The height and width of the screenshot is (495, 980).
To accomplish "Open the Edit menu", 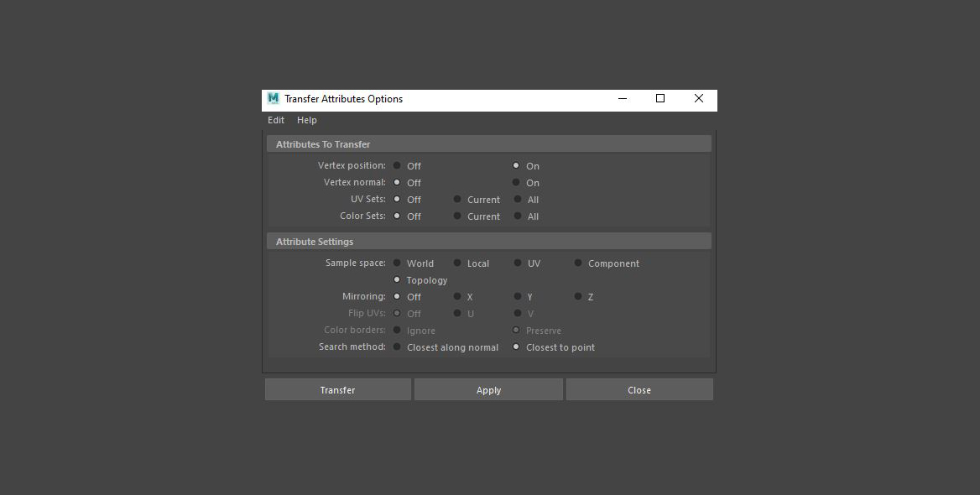I will 275,120.
